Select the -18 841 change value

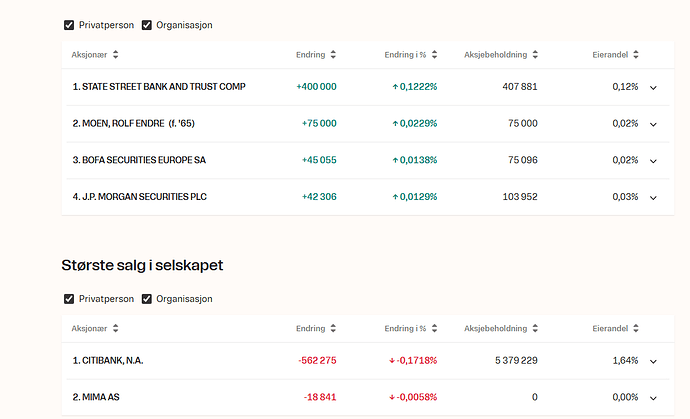(x=320, y=397)
